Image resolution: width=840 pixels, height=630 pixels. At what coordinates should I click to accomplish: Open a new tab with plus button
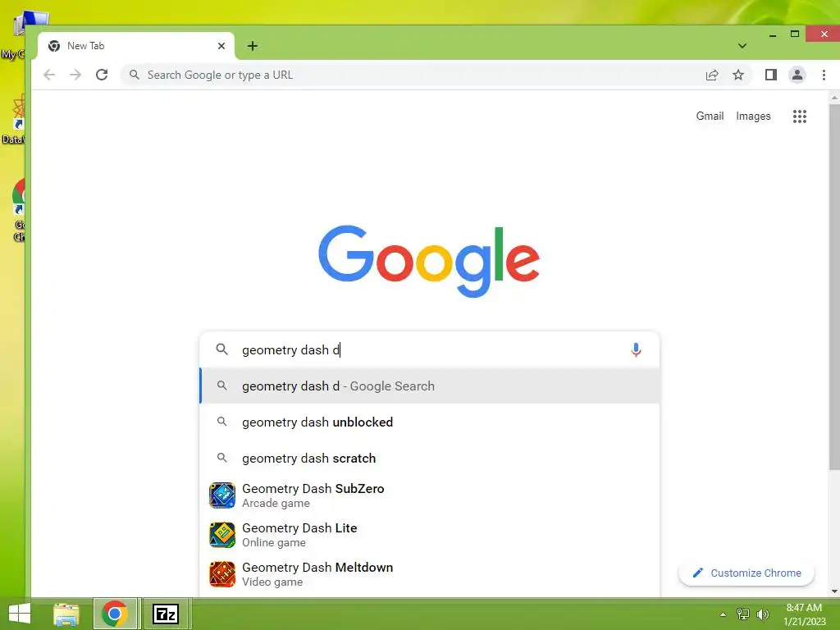click(253, 46)
